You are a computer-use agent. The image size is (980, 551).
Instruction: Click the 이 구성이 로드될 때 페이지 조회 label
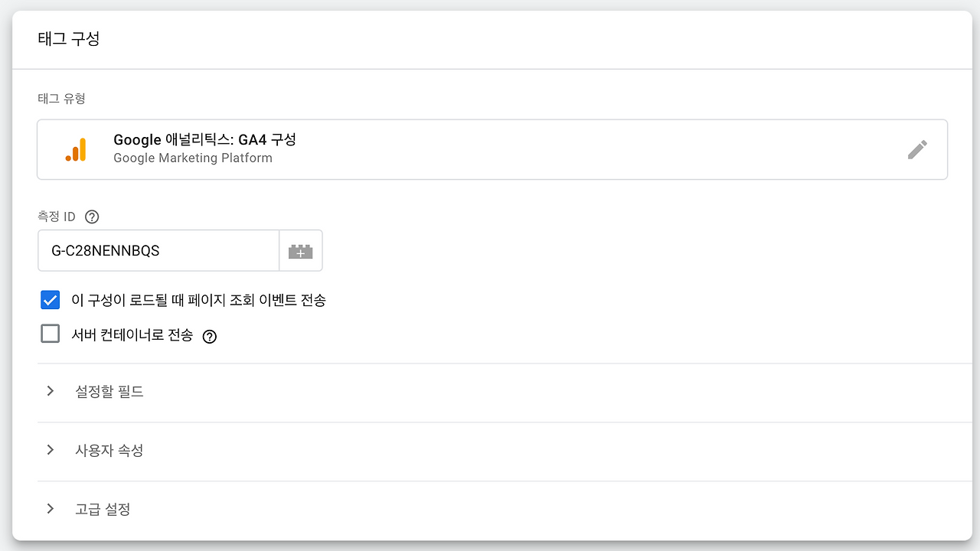(x=198, y=300)
